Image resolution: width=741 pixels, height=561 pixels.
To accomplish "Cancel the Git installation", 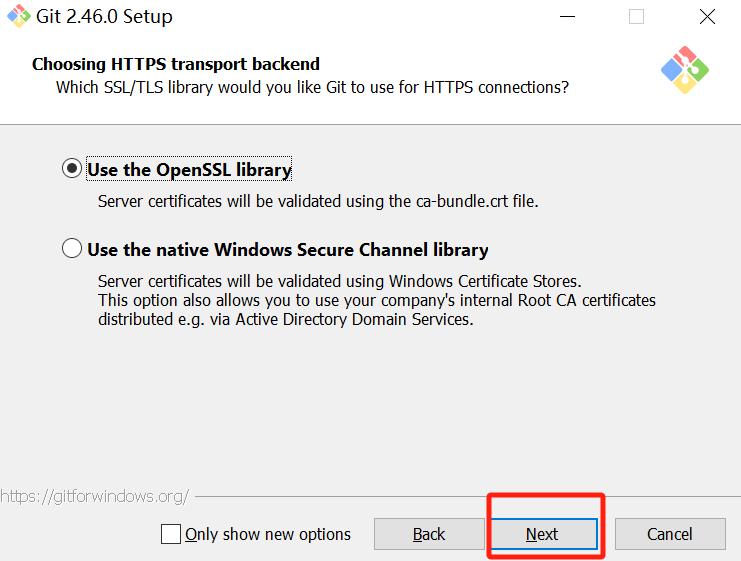I will pos(669,534).
